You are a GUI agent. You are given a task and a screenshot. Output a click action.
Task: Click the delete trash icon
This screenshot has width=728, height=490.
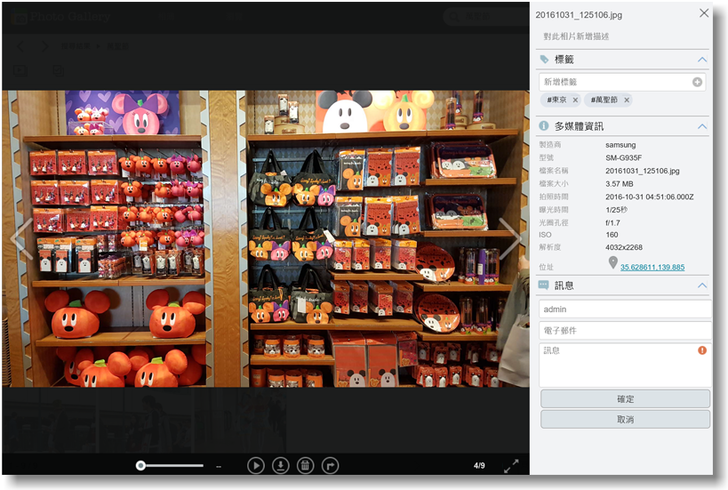(306, 465)
